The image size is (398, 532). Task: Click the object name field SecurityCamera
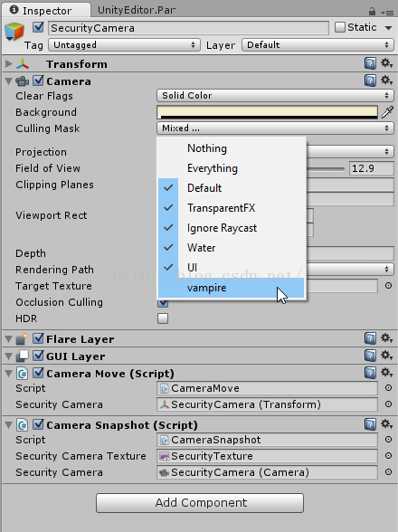point(188,28)
